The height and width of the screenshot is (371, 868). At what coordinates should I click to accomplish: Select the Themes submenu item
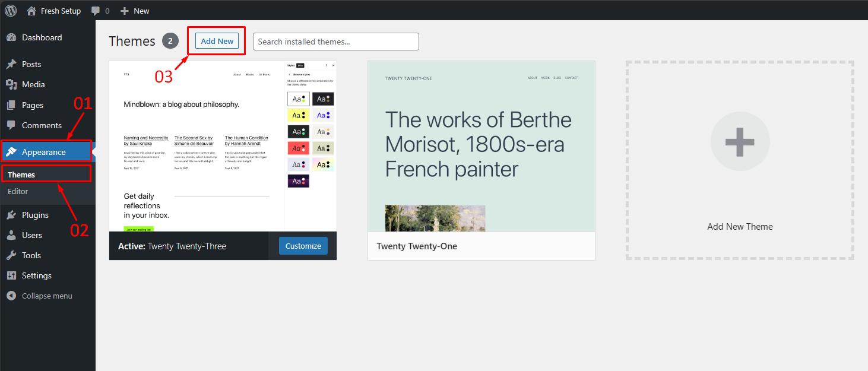click(x=21, y=175)
